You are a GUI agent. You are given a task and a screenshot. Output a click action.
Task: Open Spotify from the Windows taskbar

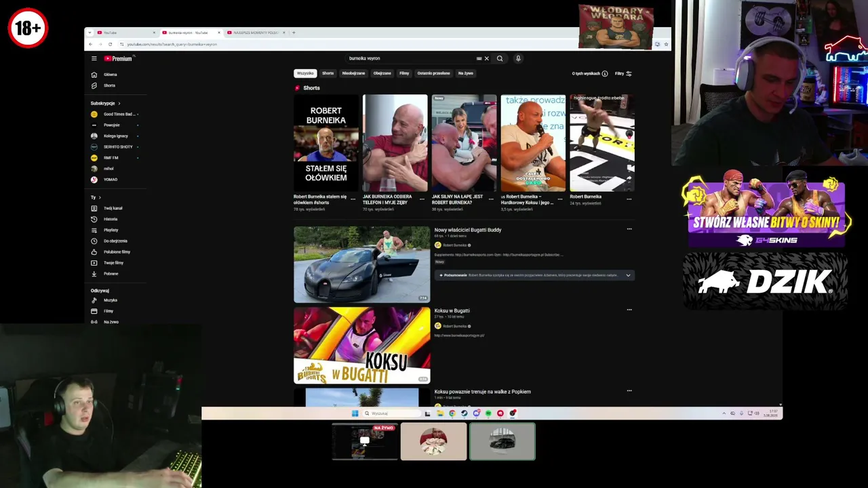click(x=488, y=413)
